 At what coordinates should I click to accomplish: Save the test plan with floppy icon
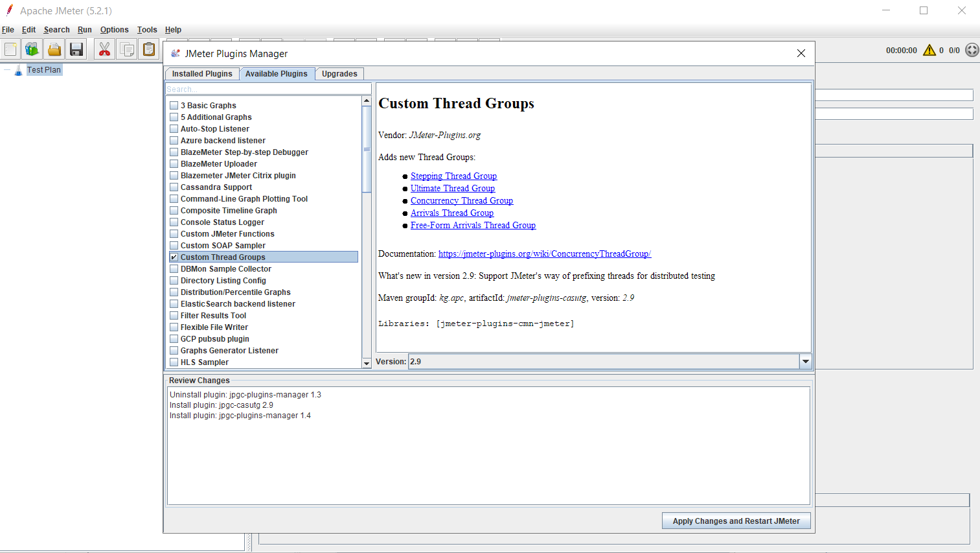click(76, 49)
